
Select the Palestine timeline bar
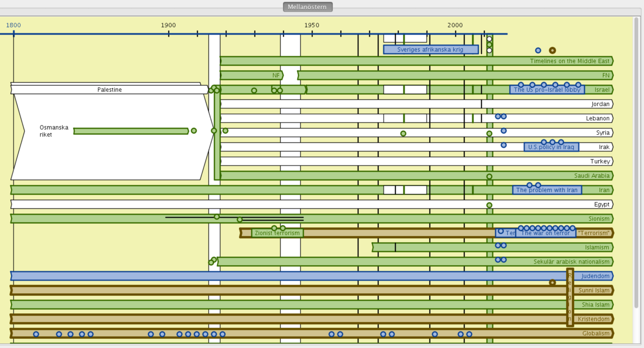[109, 90]
